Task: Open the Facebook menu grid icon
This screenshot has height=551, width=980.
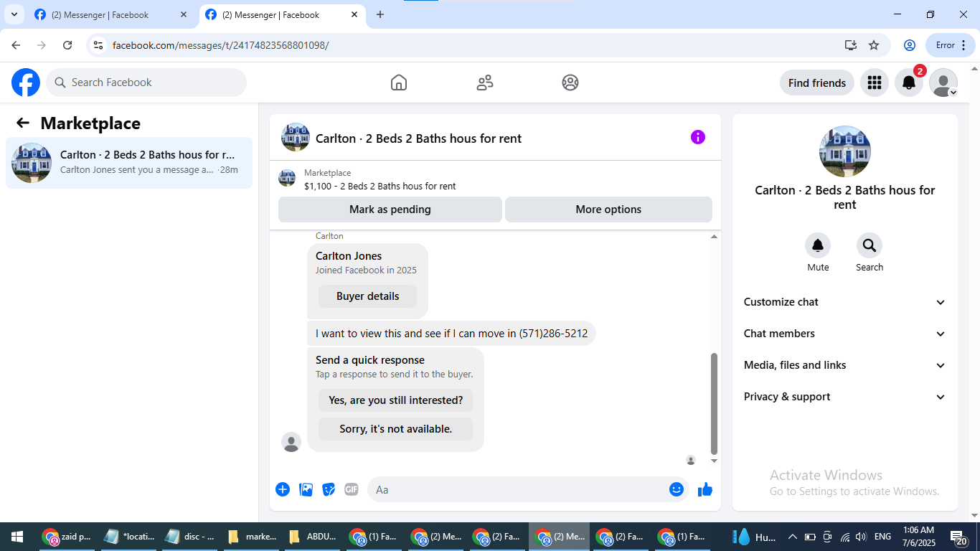Action: coord(874,83)
